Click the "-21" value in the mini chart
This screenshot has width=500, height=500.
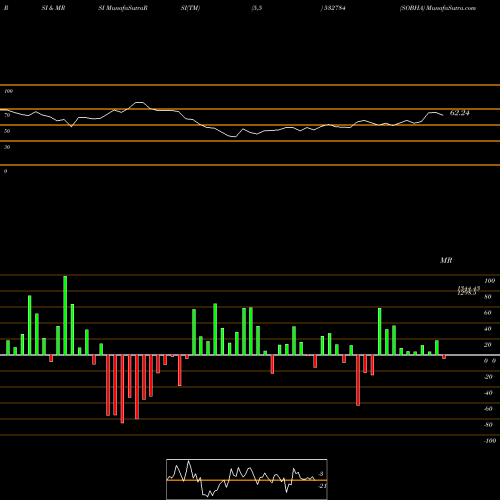(322, 486)
